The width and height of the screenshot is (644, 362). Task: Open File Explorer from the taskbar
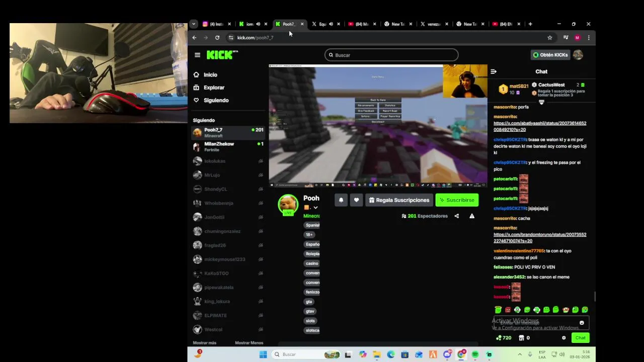(x=377, y=354)
